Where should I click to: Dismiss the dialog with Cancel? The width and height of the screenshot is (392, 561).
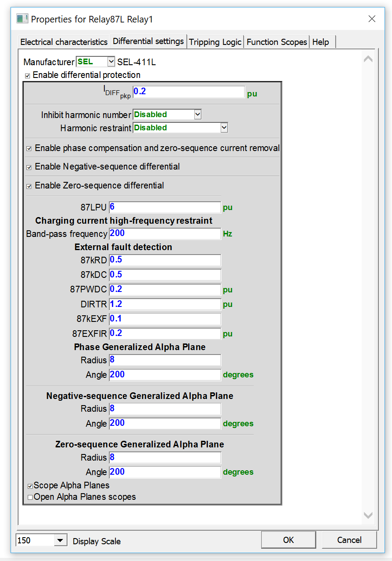[349, 539]
